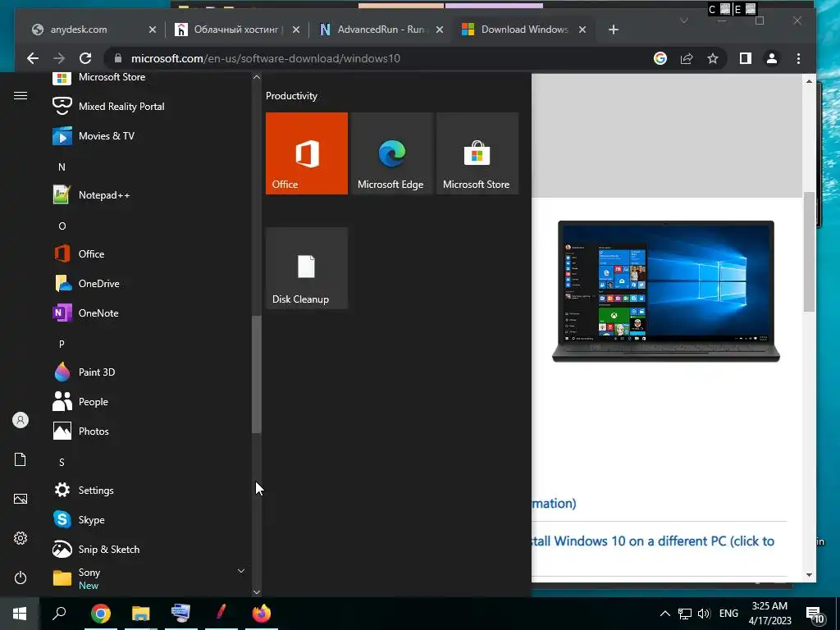Show hidden system tray icons
840x630 pixels.
pyautogui.click(x=664, y=614)
